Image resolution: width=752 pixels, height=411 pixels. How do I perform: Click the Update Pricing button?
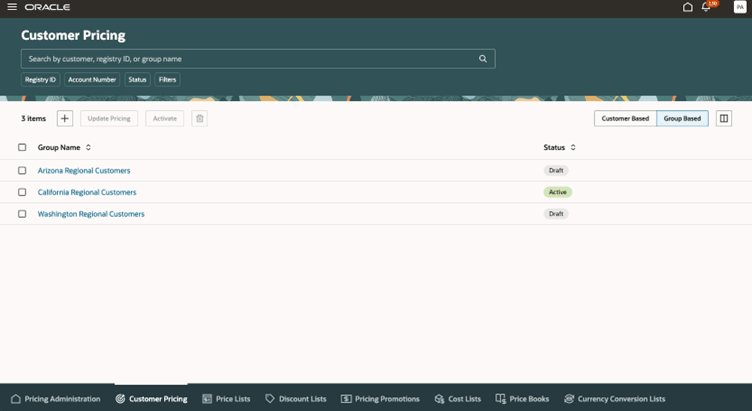(x=109, y=118)
